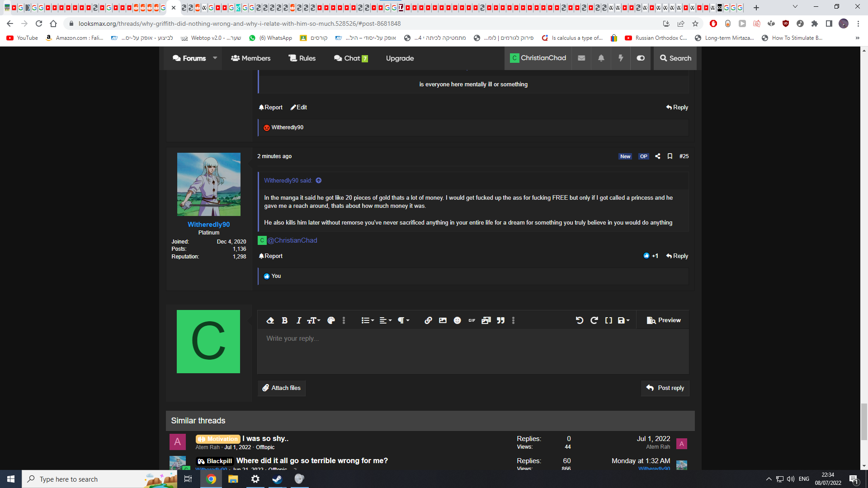Open the alerts bell icon

[x=601, y=58]
